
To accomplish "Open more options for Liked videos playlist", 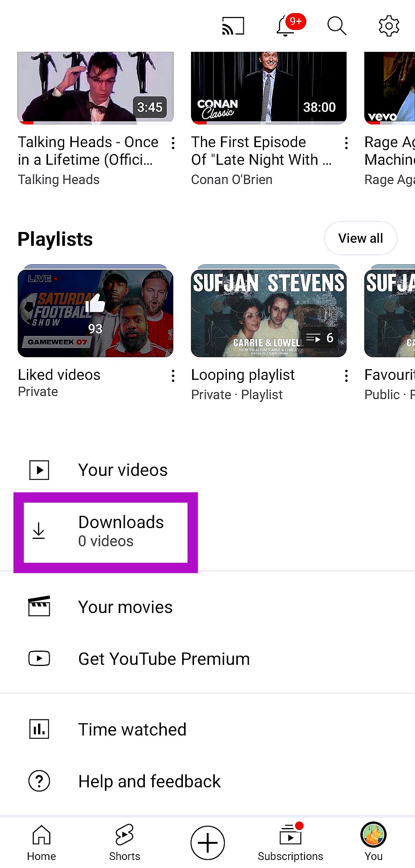I will 173,376.
